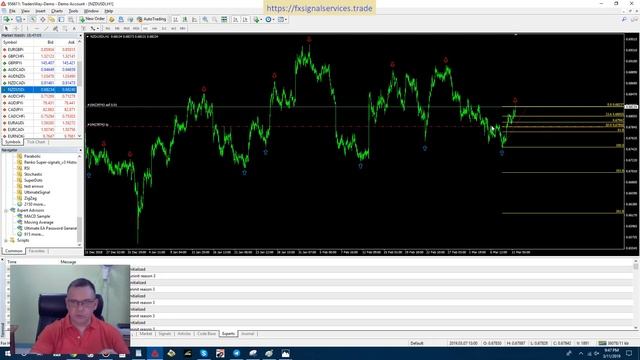Open the arrows objects dropdown
Image resolution: width=640 pixels, height=360 pixels.
click(94, 28)
